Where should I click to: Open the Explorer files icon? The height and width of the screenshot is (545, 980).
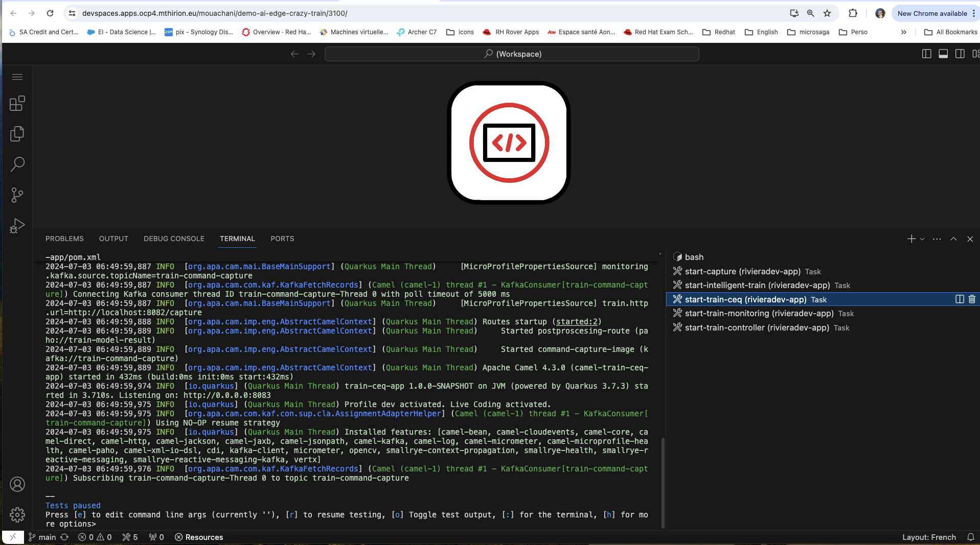17,134
